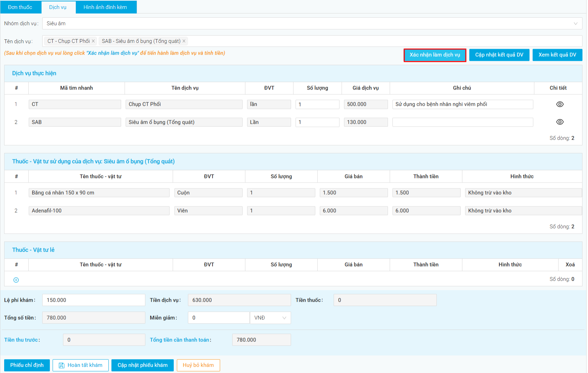The width and height of the screenshot is (588, 373).
Task: Click the empty note field of SAB row
Action: (x=463, y=122)
